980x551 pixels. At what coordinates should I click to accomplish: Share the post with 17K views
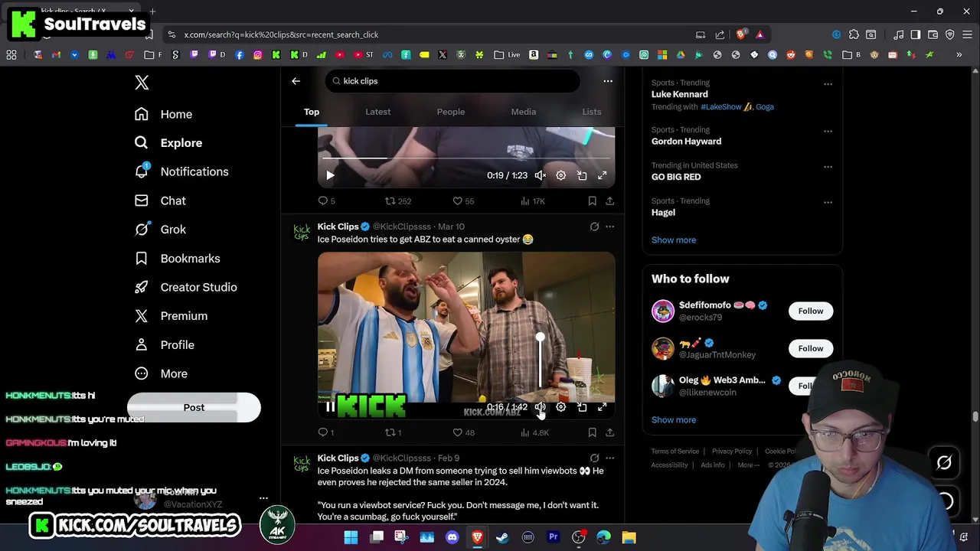tap(609, 201)
